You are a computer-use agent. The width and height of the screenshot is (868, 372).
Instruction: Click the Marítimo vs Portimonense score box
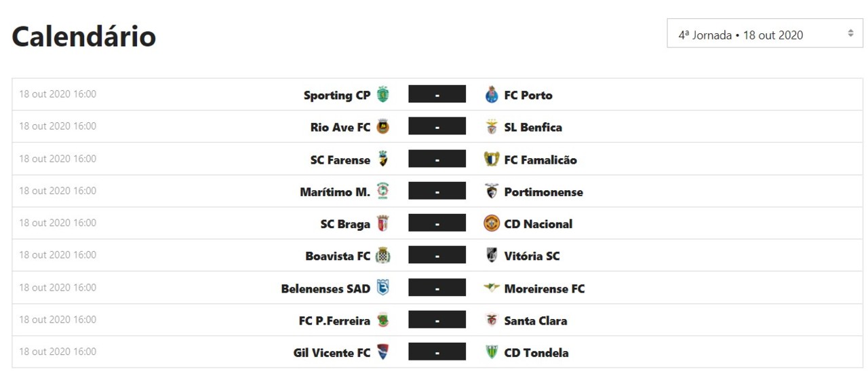437,191
